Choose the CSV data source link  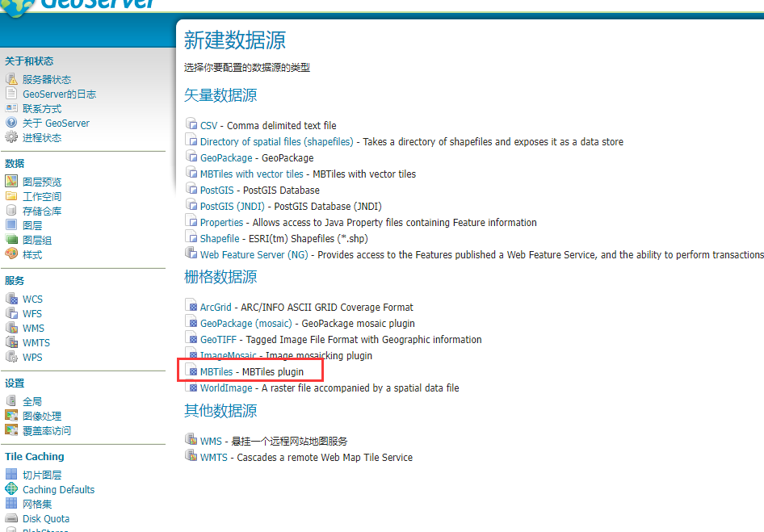coord(208,126)
